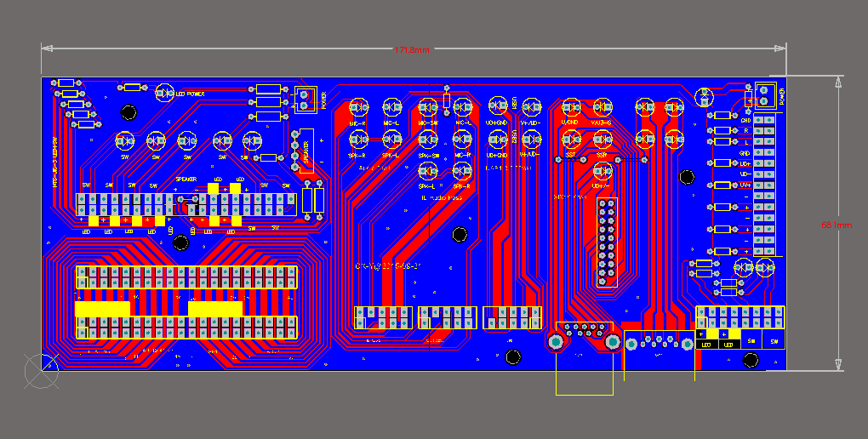Select the bottom-edge mounting hole left of the D-sub
Screen dimensions: 868x439
513,357
